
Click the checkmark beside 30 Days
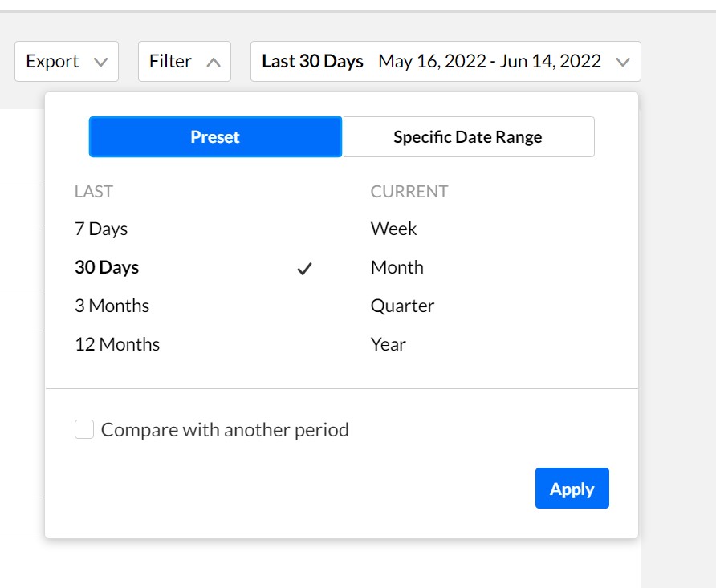[x=304, y=268]
